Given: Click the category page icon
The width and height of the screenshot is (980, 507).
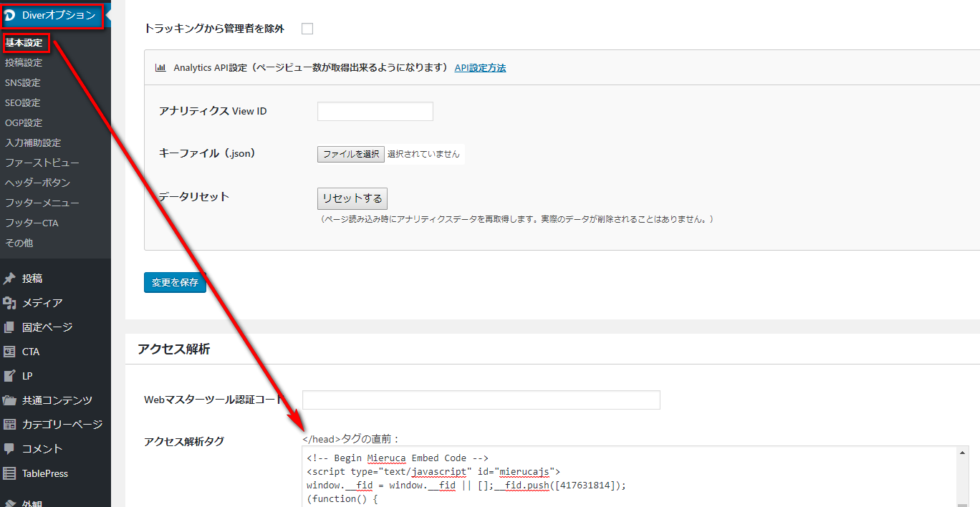Looking at the screenshot, I should (9, 425).
